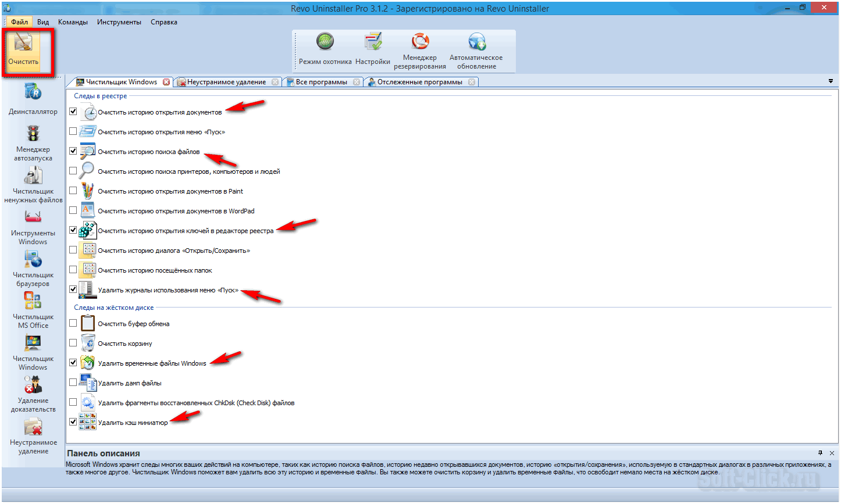Viewport: 841px width, 504px height.
Task: Uncheck Удалить журналы использования меню «Пуск»
Action: point(73,289)
